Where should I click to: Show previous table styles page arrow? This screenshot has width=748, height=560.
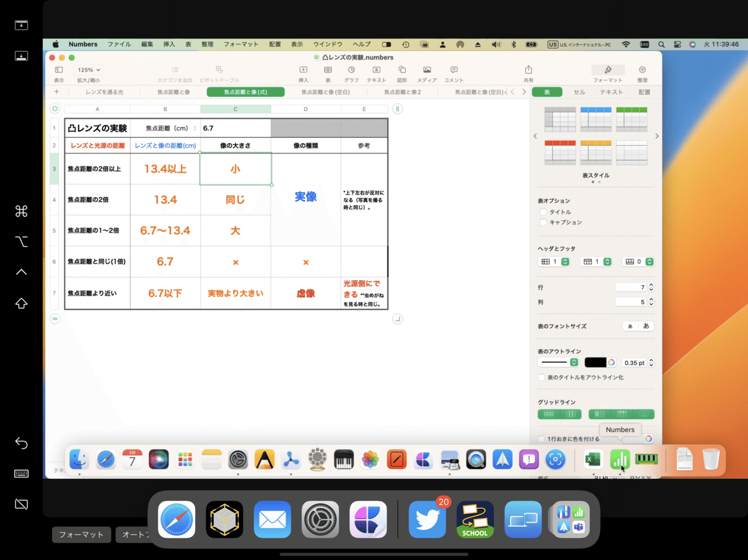tap(535, 136)
